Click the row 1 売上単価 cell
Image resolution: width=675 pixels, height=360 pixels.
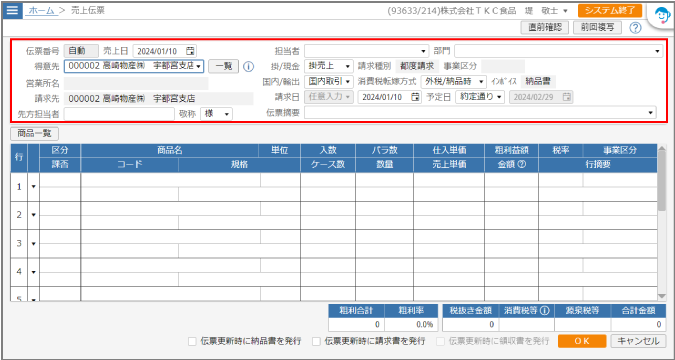point(449,194)
